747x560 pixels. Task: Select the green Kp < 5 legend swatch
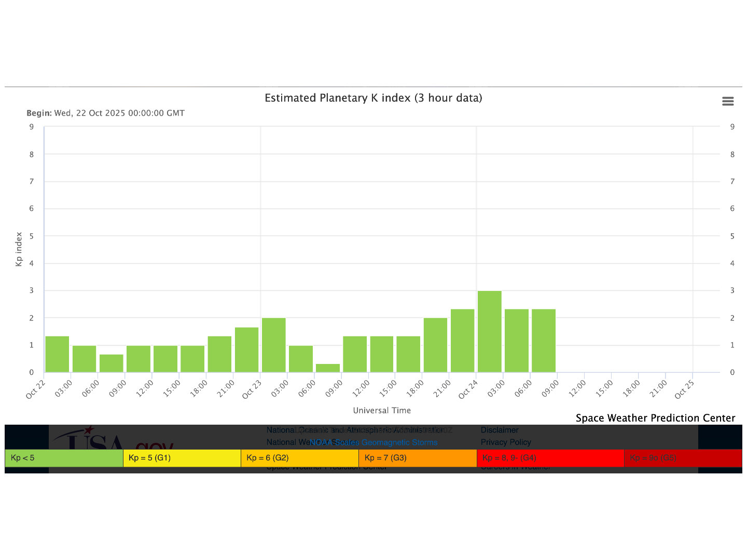64,458
